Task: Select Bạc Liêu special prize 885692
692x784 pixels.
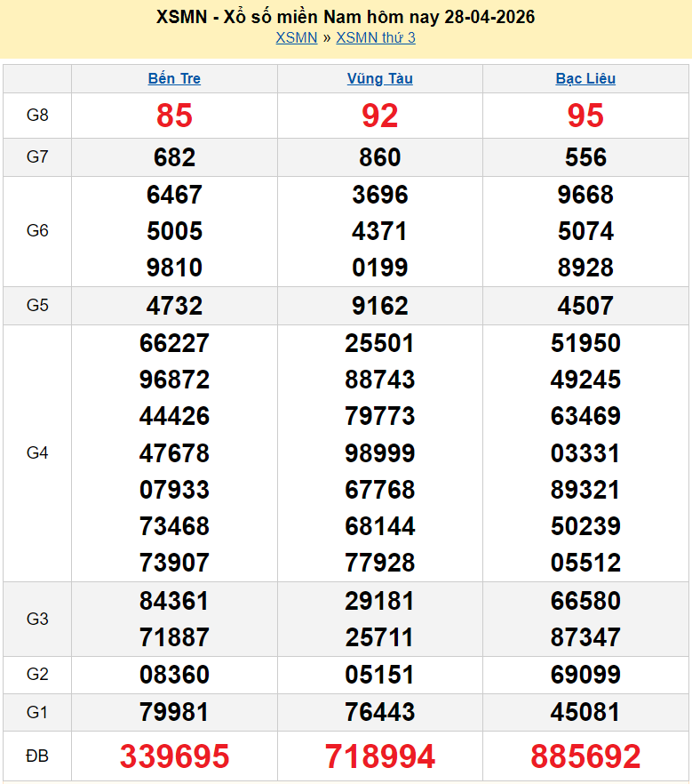Action: pyautogui.click(x=585, y=756)
